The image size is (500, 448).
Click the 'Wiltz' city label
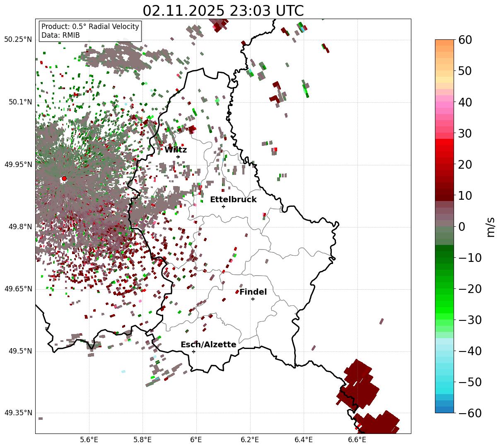pyautogui.click(x=176, y=150)
